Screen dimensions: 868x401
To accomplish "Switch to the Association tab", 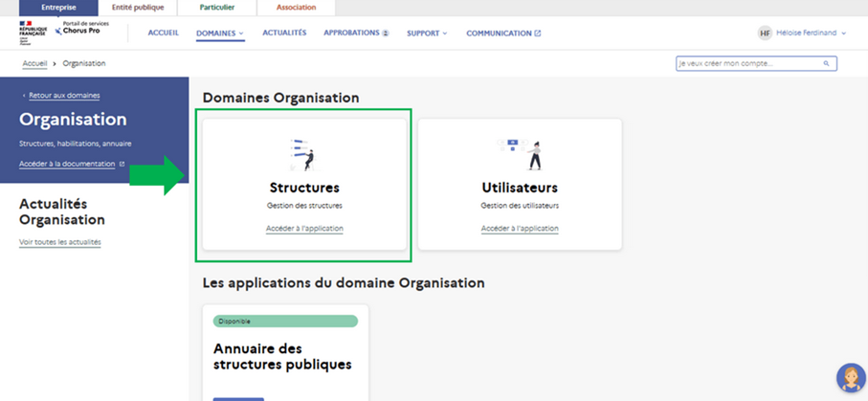I will pyautogui.click(x=296, y=8).
